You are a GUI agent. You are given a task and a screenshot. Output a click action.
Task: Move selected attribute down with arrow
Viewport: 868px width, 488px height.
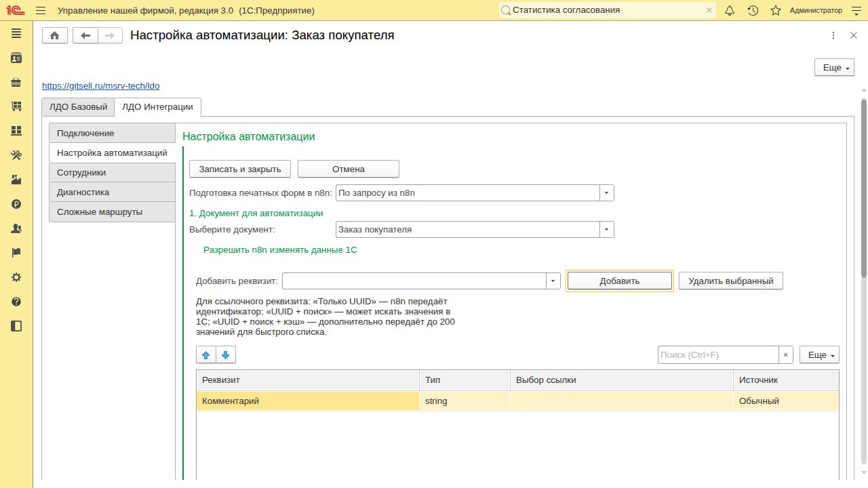[x=226, y=354]
